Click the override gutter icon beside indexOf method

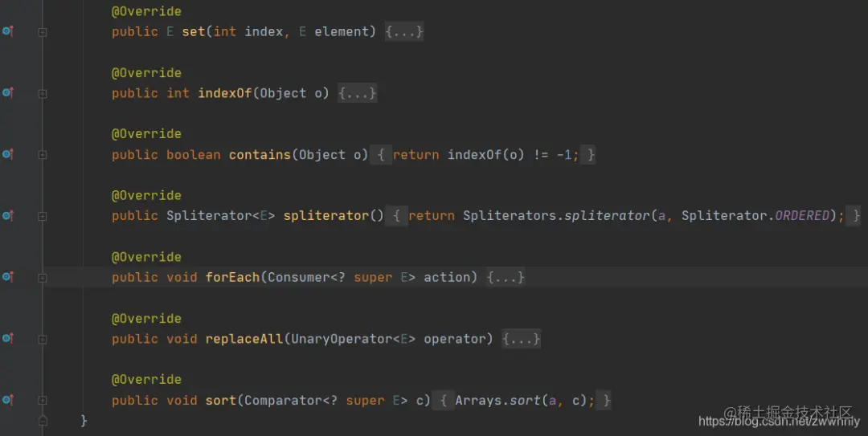coord(8,93)
